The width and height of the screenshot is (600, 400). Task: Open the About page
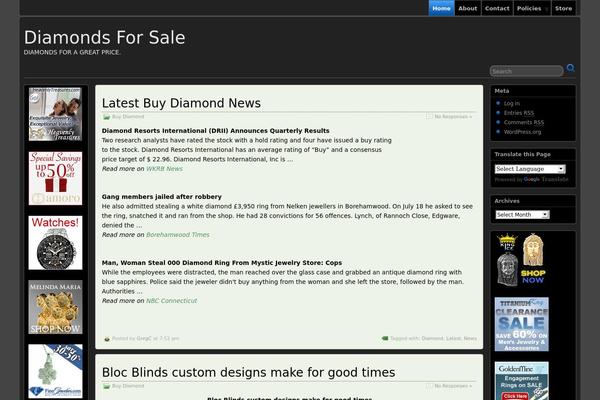tap(468, 8)
